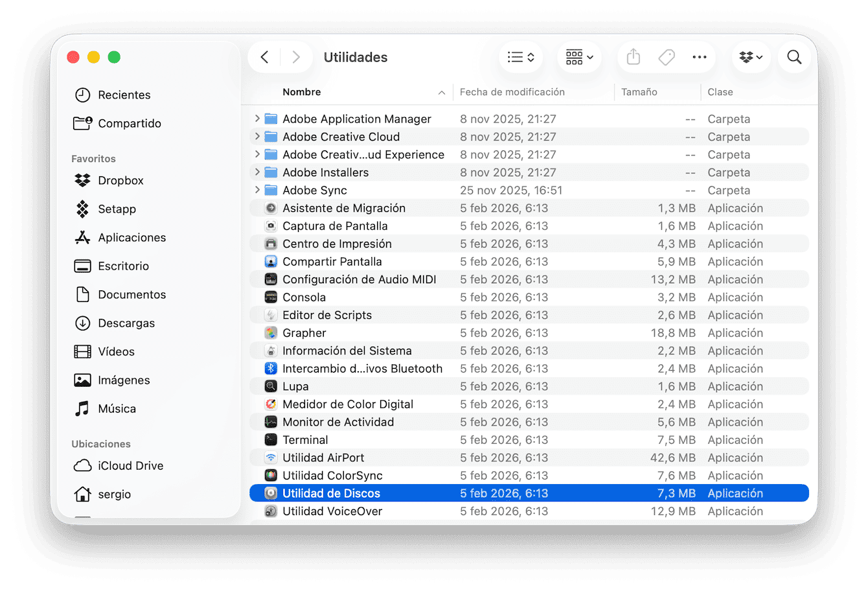Sort by the Tamaño column header
The image size is (868, 591).
tap(639, 92)
